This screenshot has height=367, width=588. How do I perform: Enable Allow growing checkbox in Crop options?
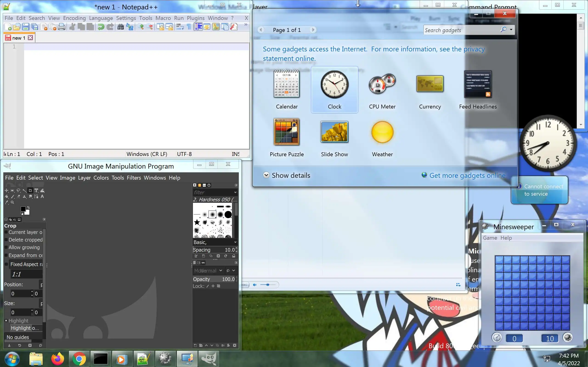coord(6,247)
